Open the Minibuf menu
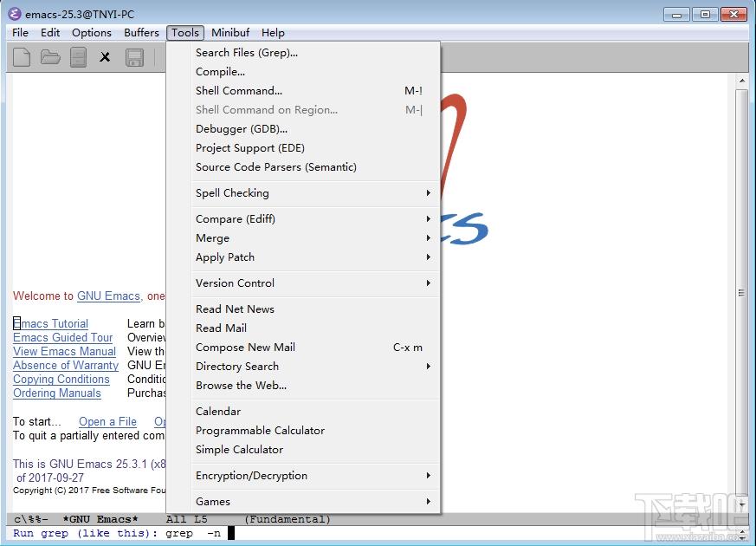 pos(230,33)
